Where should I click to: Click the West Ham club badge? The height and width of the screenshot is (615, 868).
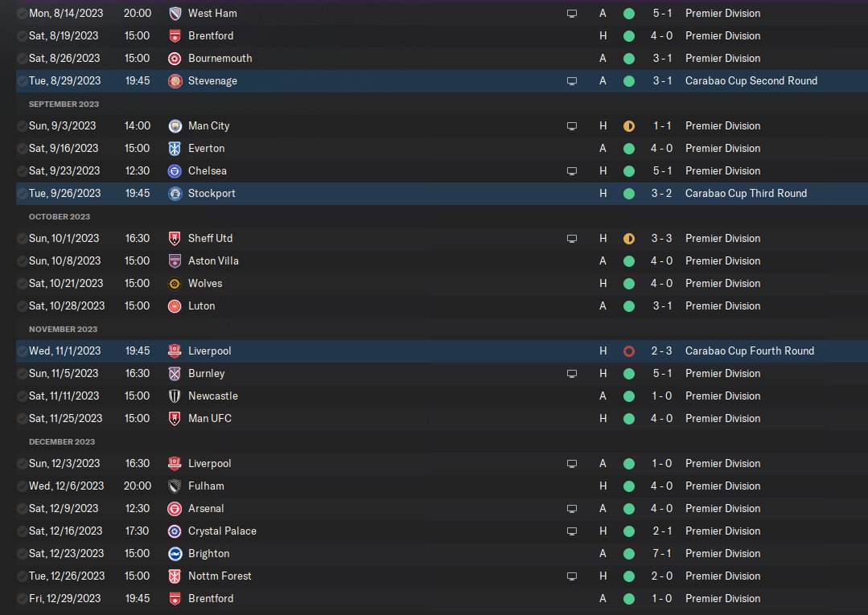pyautogui.click(x=175, y=14)
